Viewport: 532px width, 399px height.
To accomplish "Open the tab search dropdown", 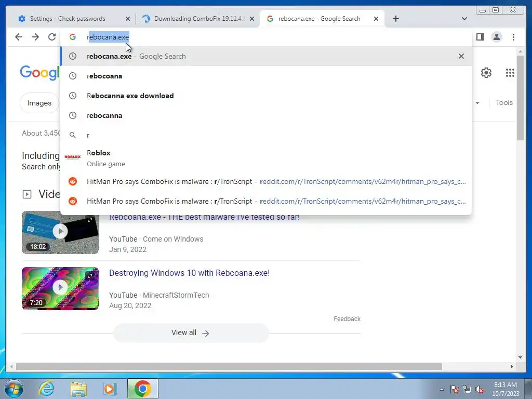I will [x=464, y=19].
